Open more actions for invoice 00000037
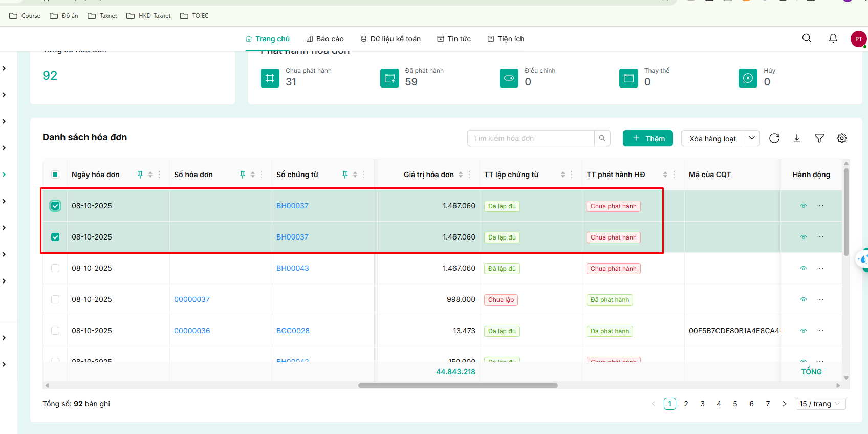868x434 pixels. tap(820, 299)
